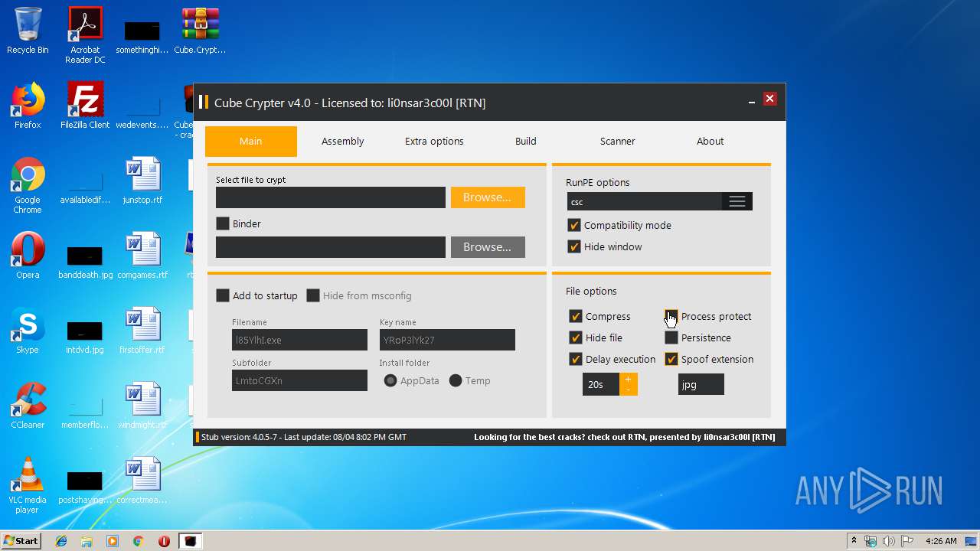Image resolution: width=980 pixels, height=551 pixels.
Task: Click the taskbar clock 4:26 AM
Action: coord(941,541)
